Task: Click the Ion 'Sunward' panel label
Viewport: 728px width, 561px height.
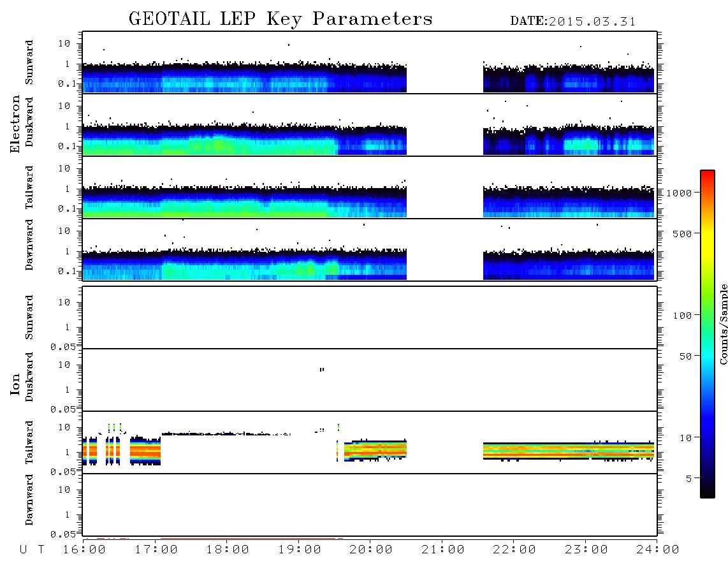Action: coord(29,317)
